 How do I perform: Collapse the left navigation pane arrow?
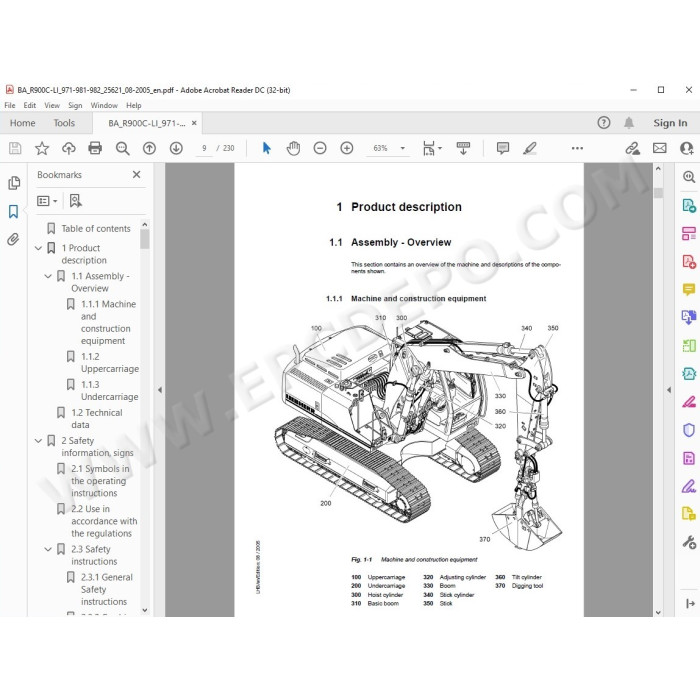pos(160,390)
